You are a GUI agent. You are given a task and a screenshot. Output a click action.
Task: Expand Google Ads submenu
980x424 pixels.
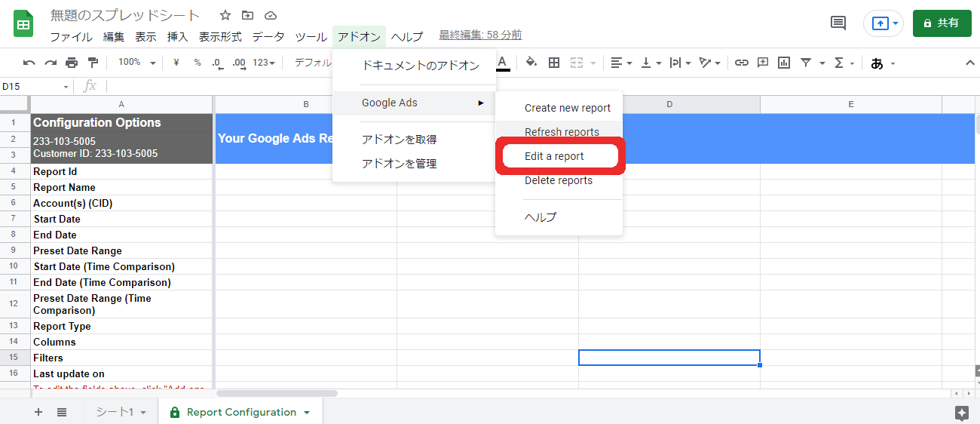[415, 103]
